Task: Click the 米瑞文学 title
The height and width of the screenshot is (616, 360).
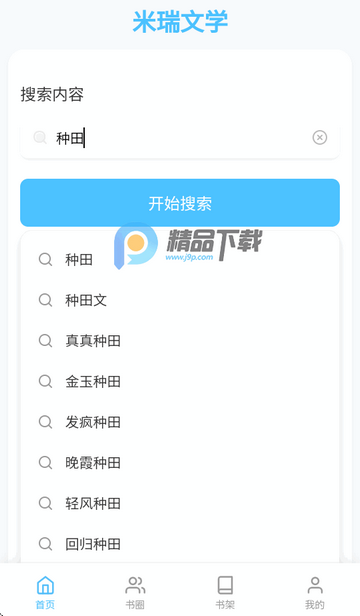Action: pos(180,21)
